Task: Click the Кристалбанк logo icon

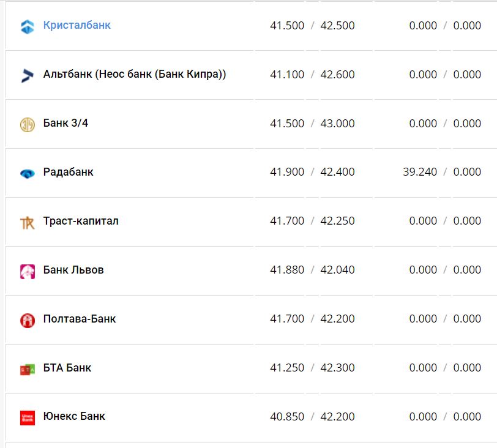Action: coord(28,27)
